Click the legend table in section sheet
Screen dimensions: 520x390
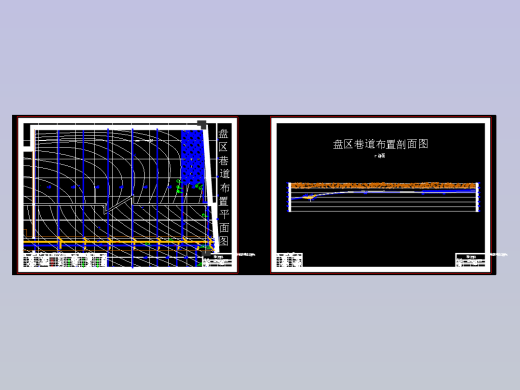[289, 260]
